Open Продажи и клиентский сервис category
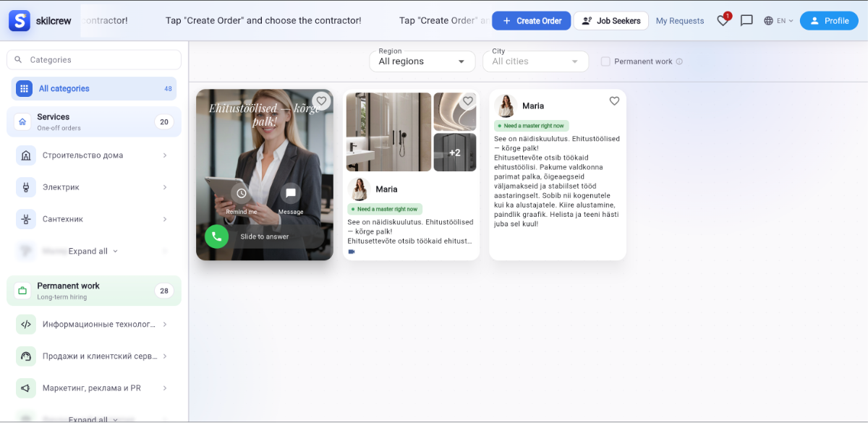Image resolution: width=868 pixels, height=423 pixels. (94, 356)
